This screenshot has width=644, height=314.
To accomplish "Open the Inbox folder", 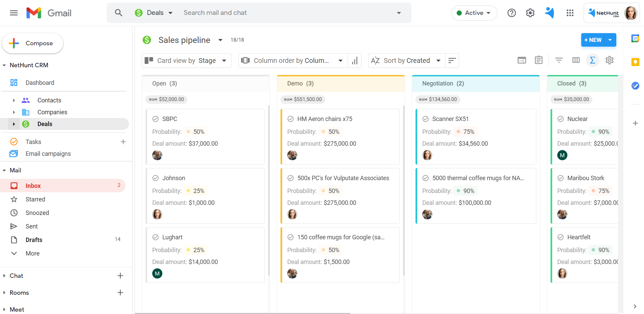I will [33, 186].
